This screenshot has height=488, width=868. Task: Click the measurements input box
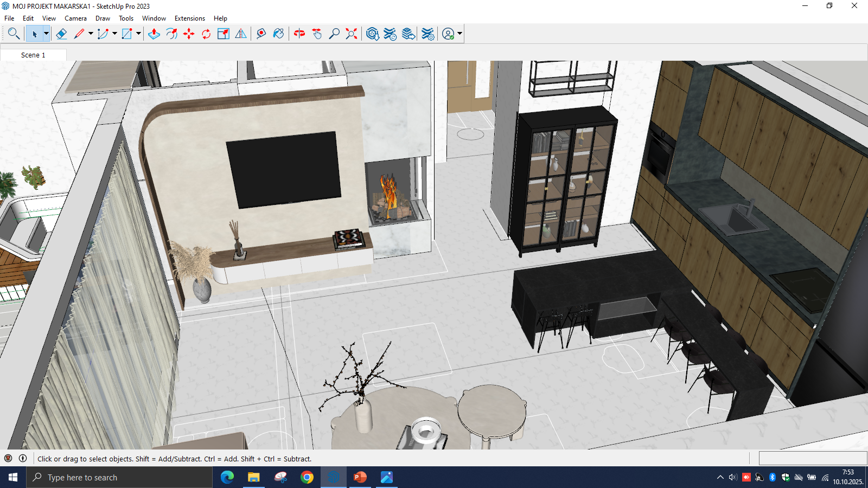tap(812, 458)
